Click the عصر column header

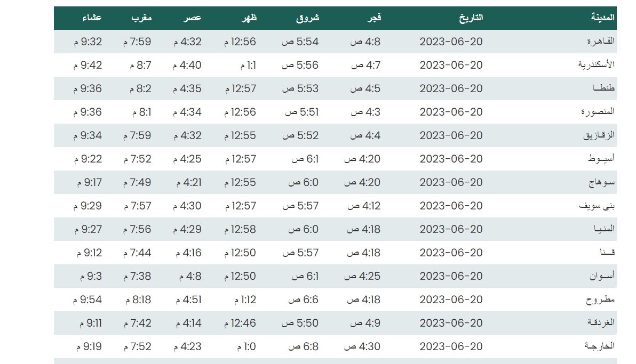tap(193, 18)
